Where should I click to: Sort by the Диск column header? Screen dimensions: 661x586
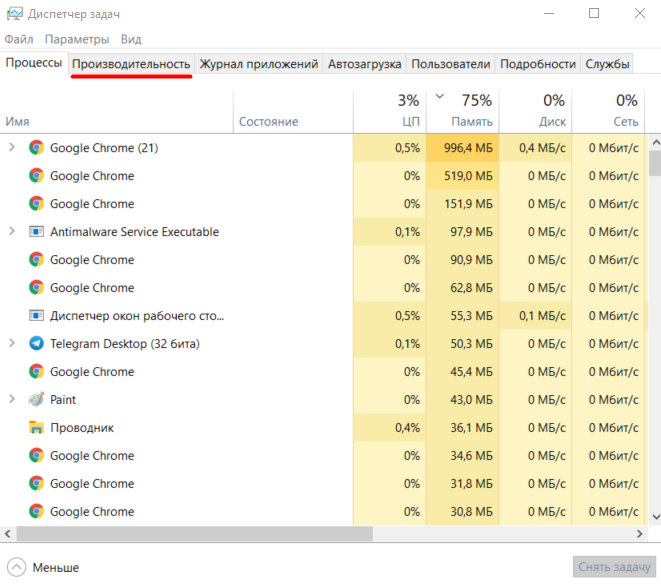535,112
